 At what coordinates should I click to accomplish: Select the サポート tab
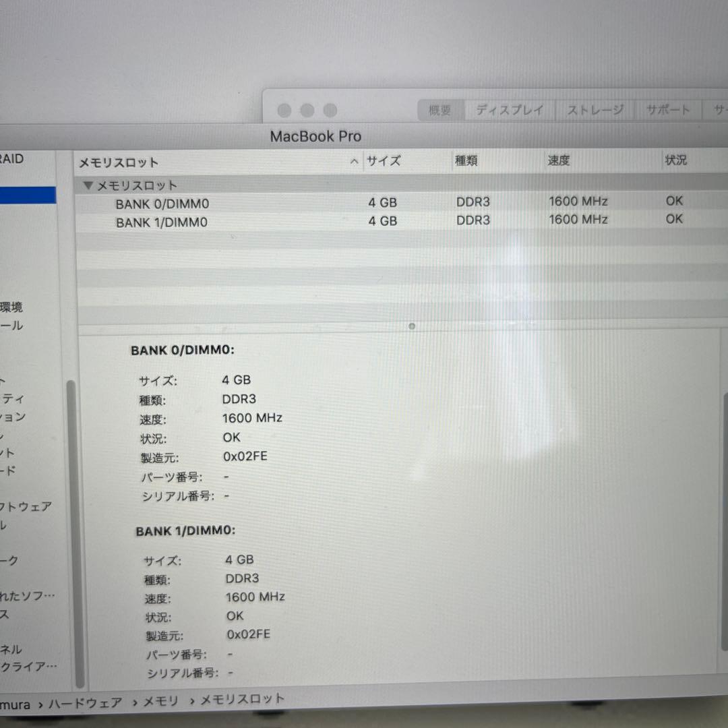point(667,110)
